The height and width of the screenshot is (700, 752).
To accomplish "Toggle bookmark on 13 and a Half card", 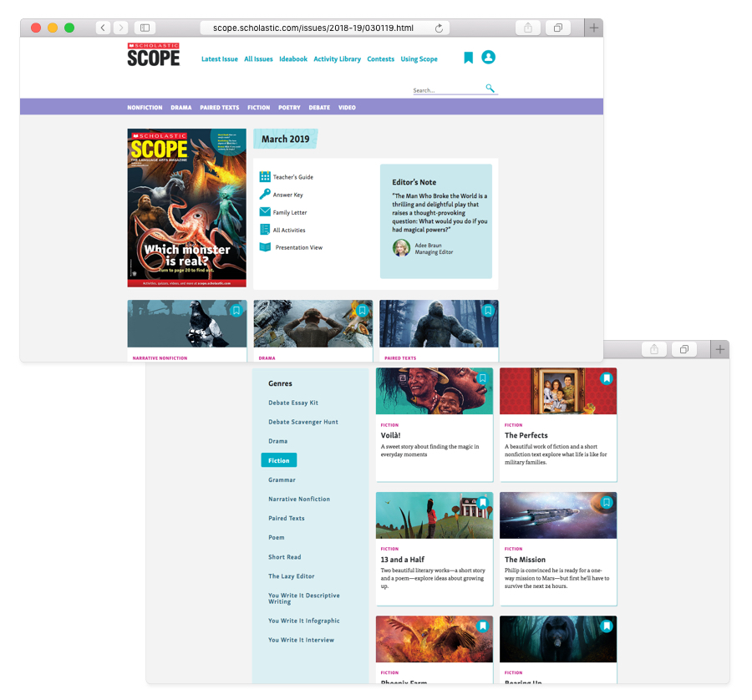I will tap(483, 502).
